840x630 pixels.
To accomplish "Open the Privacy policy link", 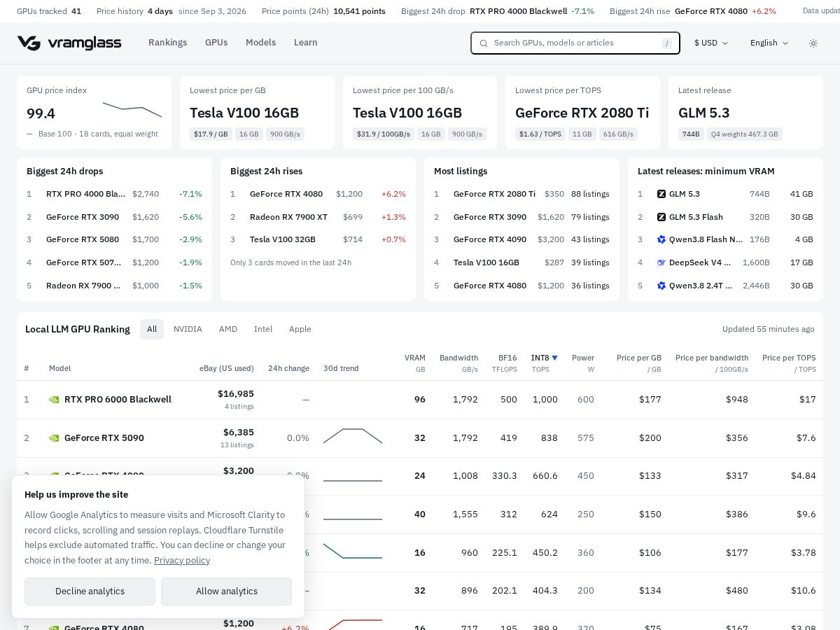I will pyautogui.click(x=182, y=560).
